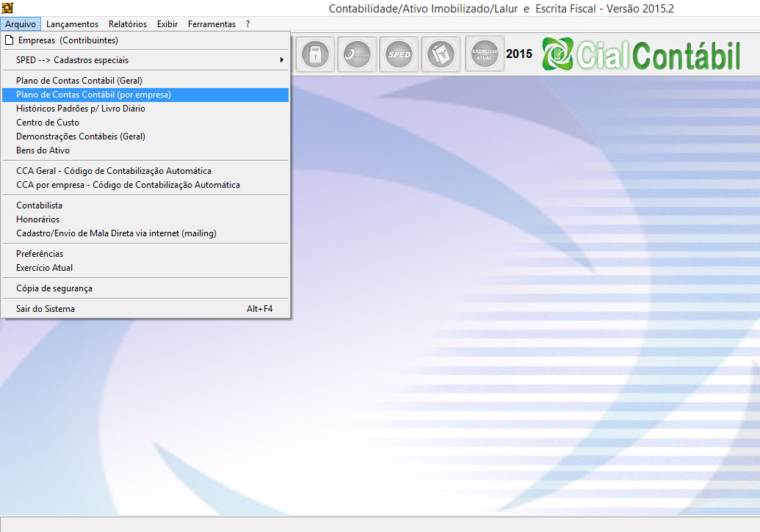The image size is (760, 532).
Task: Open Cópia de segurança backup option
Action: click(x=54, y=288)
